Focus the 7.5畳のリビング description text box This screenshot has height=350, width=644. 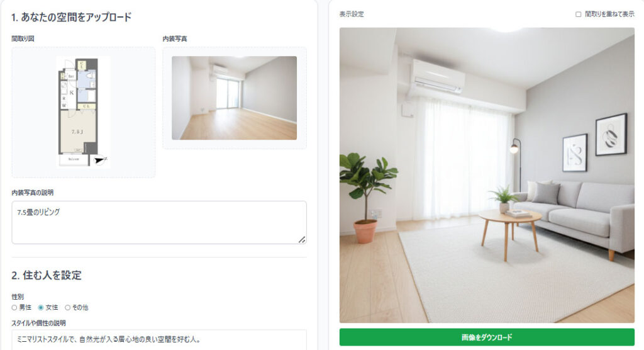click(x=159, y=222)
